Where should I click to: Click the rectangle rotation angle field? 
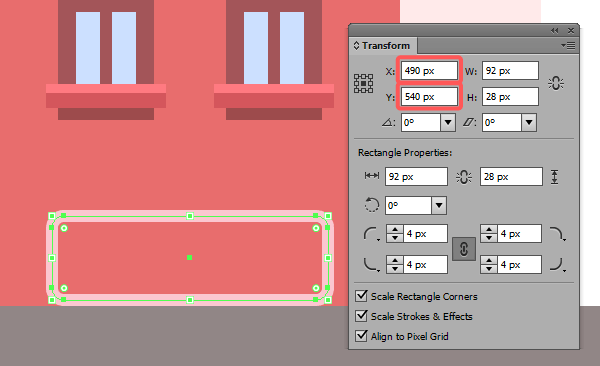(408, 206)
